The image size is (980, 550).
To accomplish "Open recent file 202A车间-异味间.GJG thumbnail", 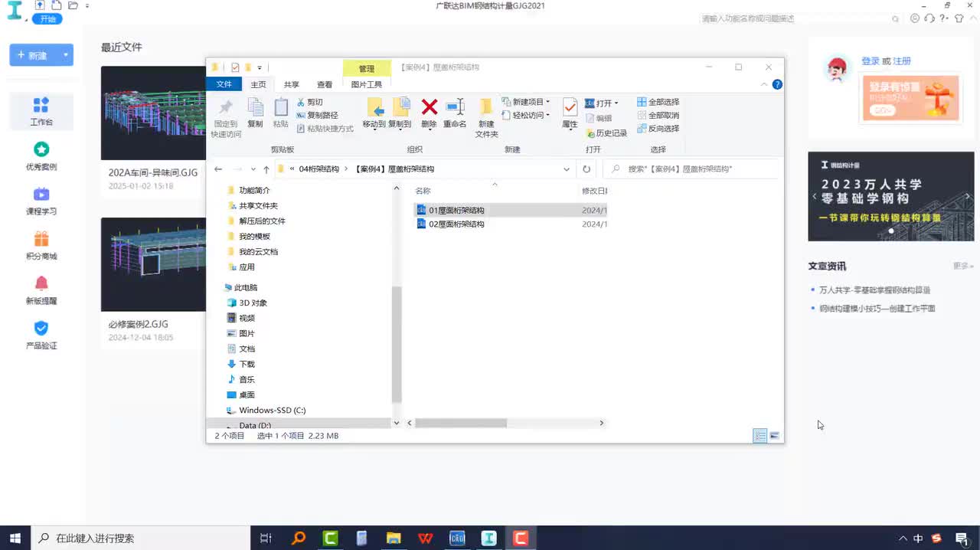I will click(x=153, y=113).
